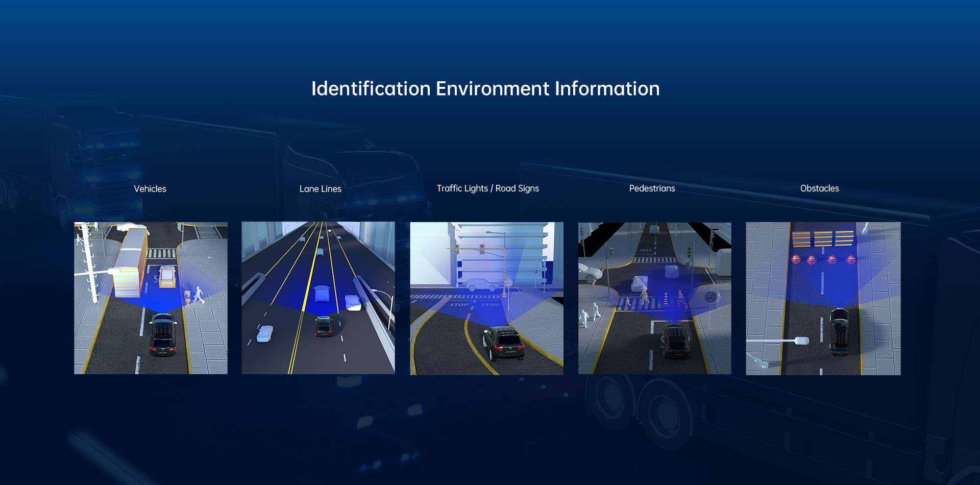Open the Pedestrians detection thumbnail image

coord(654,298)
